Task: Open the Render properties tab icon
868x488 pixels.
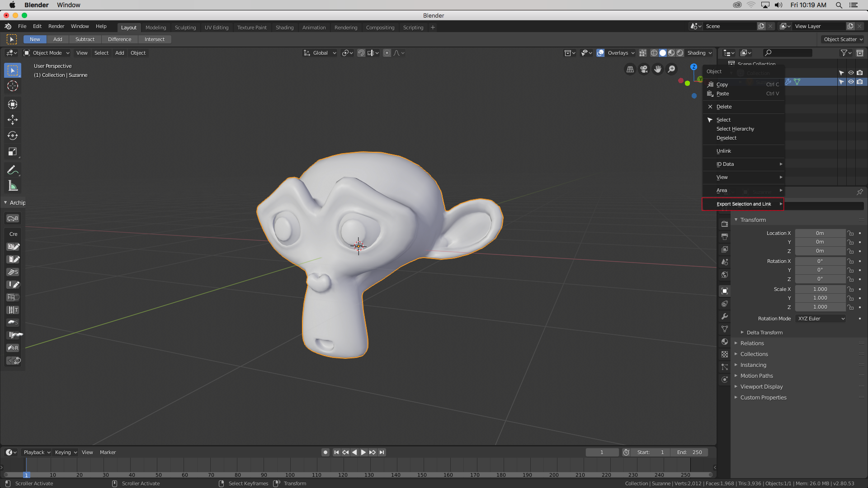Action: 725,224
